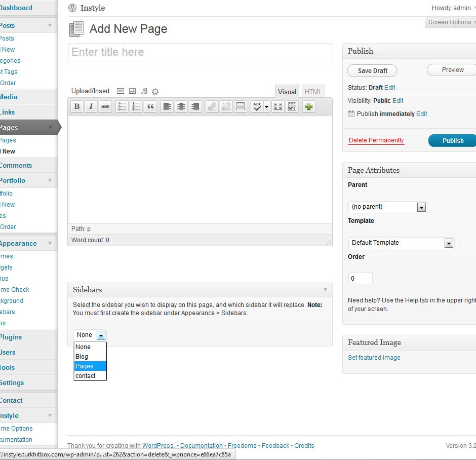Insert the More tag
Viewport: 476px width, 460px height.
tap(241, 106)
